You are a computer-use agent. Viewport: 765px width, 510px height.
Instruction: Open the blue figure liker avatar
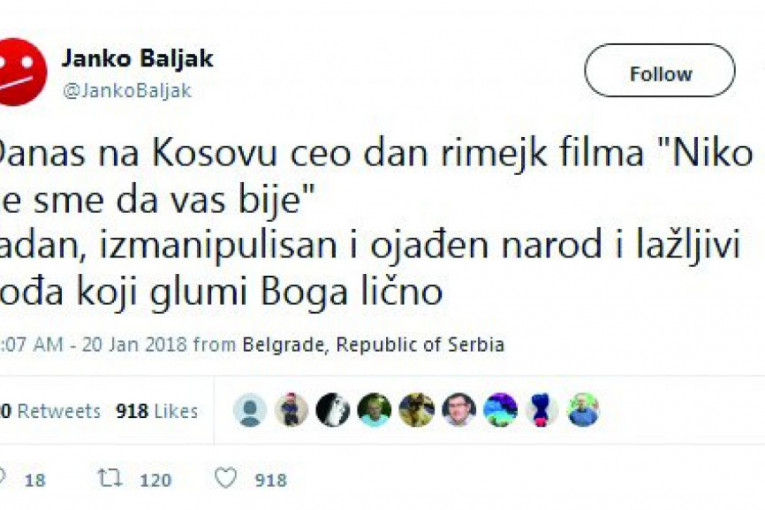tap(542, 410)
